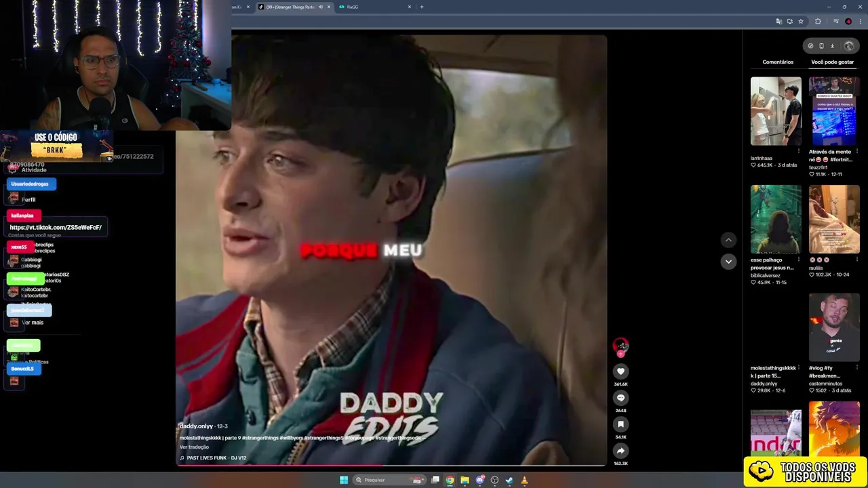Open OBS Studio from taskbar

click(x=494, y=480)
